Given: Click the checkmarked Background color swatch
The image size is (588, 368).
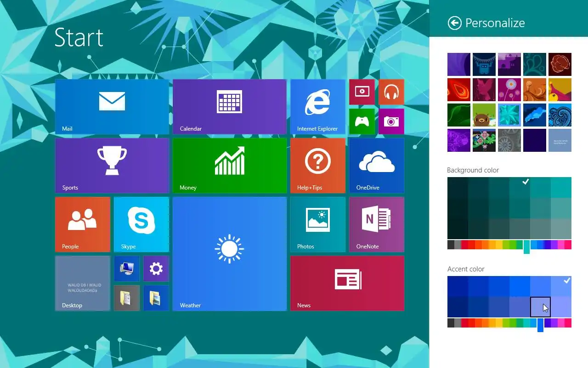Looking at the screenshot, I should (x=520, y=187).
